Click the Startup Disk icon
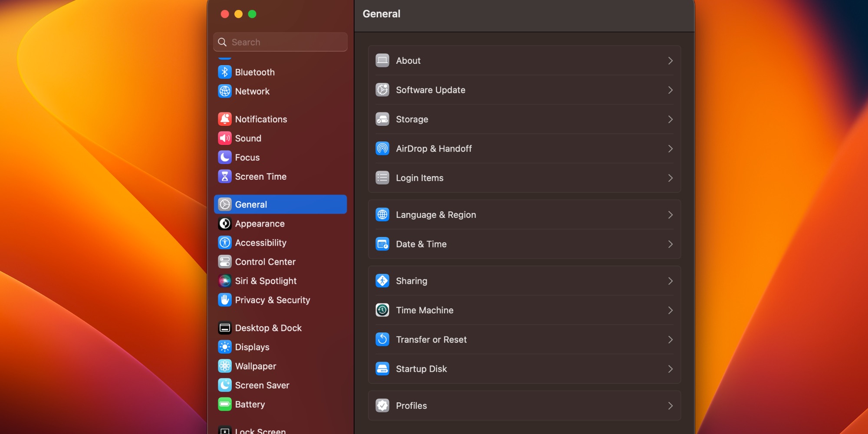 pyautogui.click(x=382, y=368)
